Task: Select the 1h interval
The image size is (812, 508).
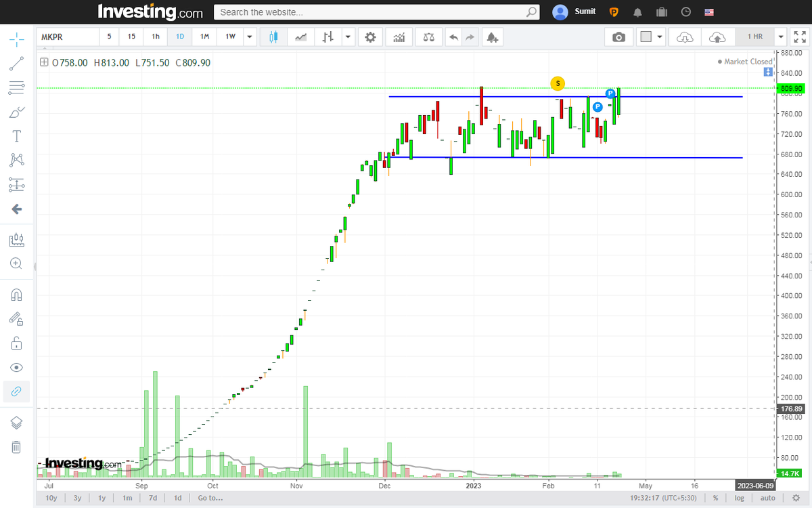Action: (156, 37)
